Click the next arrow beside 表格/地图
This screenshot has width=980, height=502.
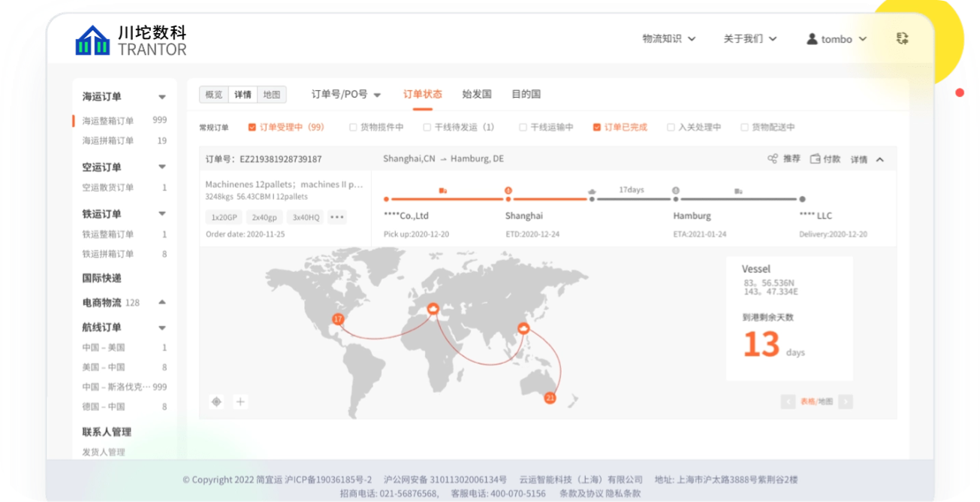click(x=846, y=401)
